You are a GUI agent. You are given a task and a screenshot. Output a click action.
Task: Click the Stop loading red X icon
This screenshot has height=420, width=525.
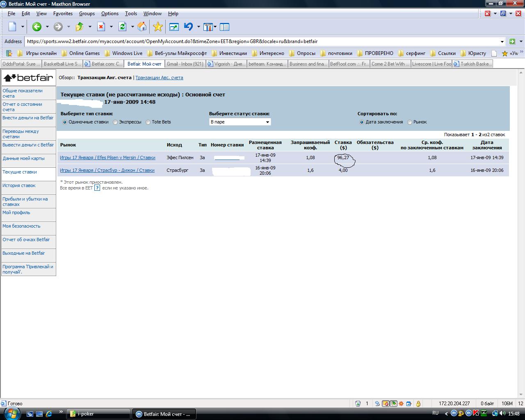click(101, 27)
